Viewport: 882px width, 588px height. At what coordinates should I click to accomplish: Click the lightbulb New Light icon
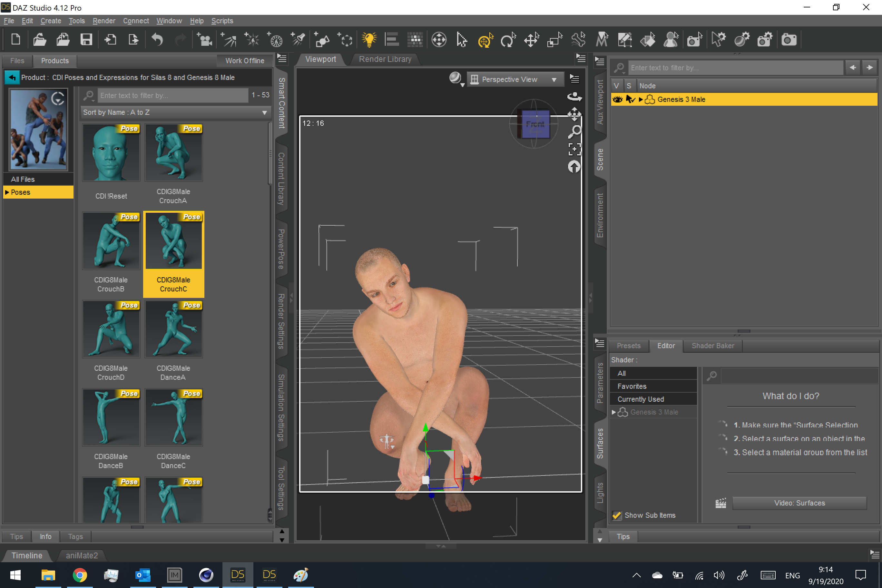[368, 39]
